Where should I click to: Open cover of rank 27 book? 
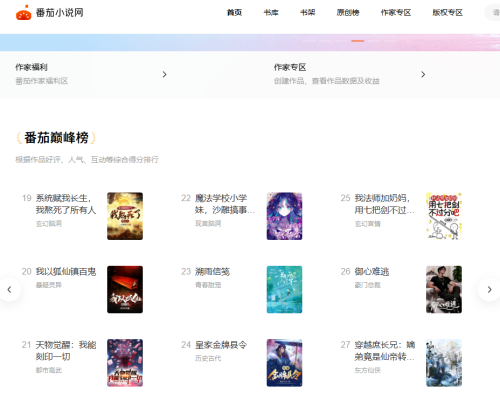pos(444,363)
